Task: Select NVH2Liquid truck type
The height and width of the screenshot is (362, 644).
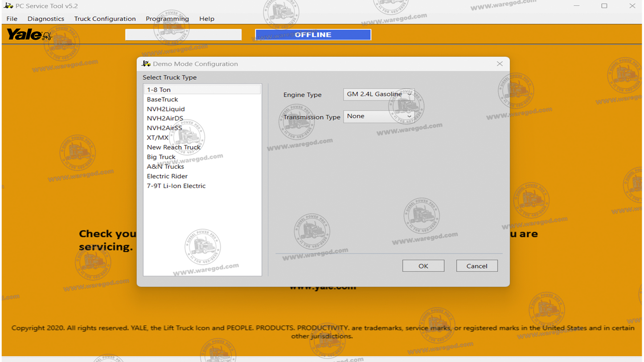Action: coord(202,109)
